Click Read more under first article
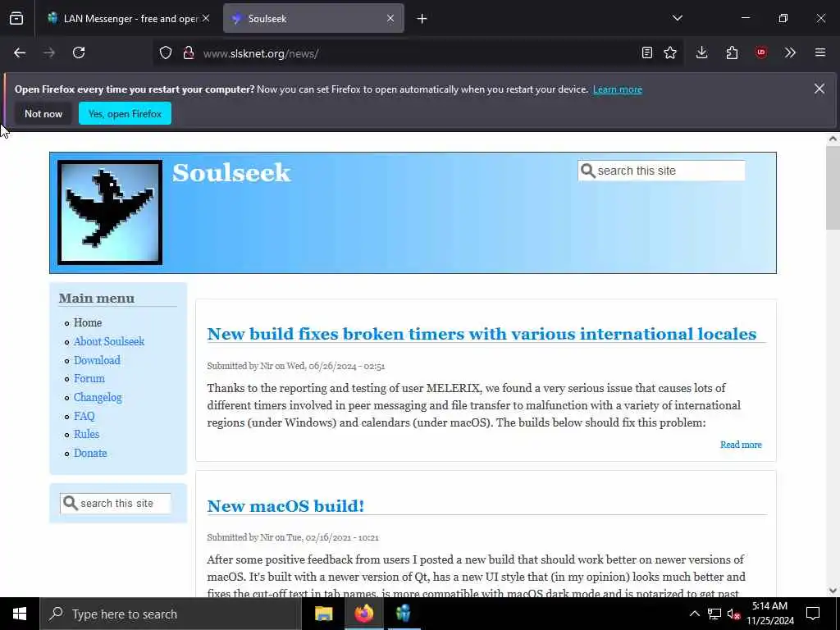Image resolution: width=840 pixels, height=630 pixels. coord(741,445)
